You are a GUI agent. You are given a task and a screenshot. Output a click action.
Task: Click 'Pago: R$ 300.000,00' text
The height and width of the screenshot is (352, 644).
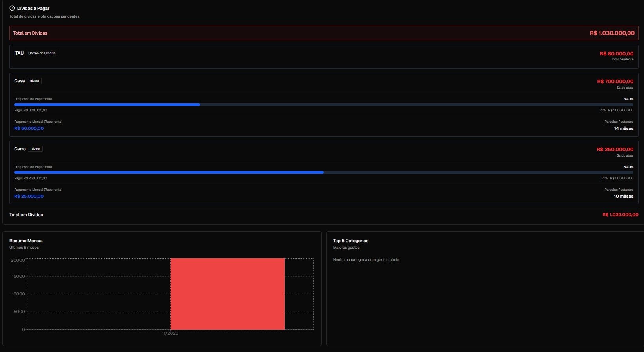click(x=31, y=110)
